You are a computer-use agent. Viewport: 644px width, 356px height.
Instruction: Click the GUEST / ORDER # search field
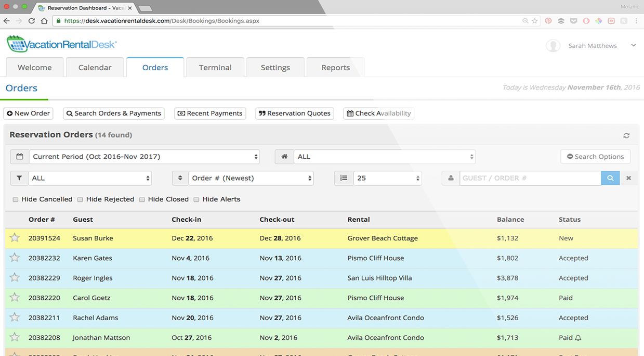tap(530, 178)
